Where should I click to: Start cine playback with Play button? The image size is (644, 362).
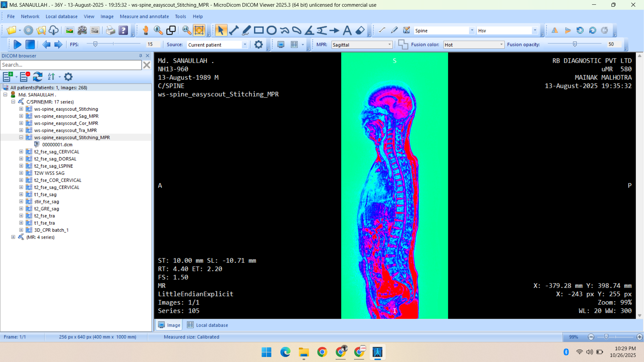(17, 44)
